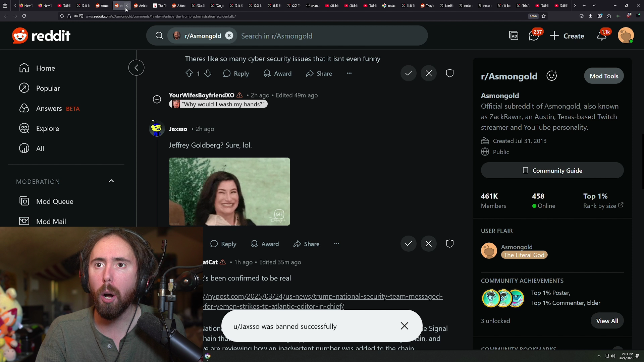This screenshot has height=362, width=644.
Task: Bookmark this page with star icon
Action: point(544,16)
